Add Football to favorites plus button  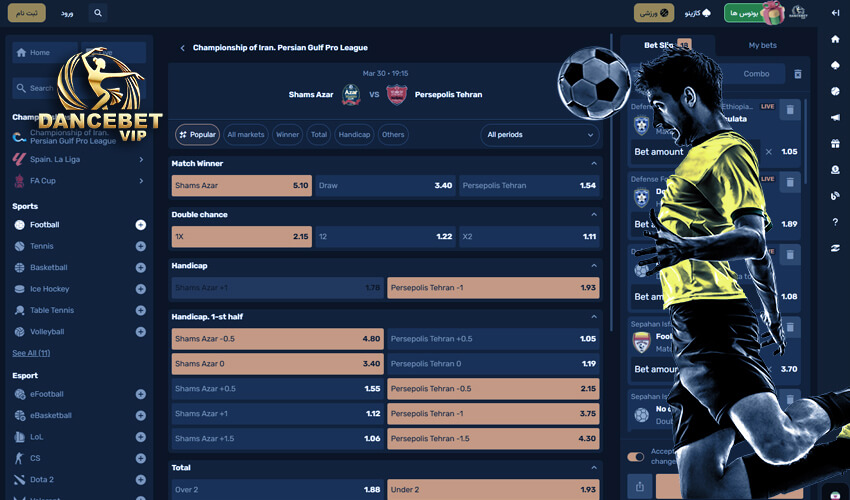click(x=140, y=225)
